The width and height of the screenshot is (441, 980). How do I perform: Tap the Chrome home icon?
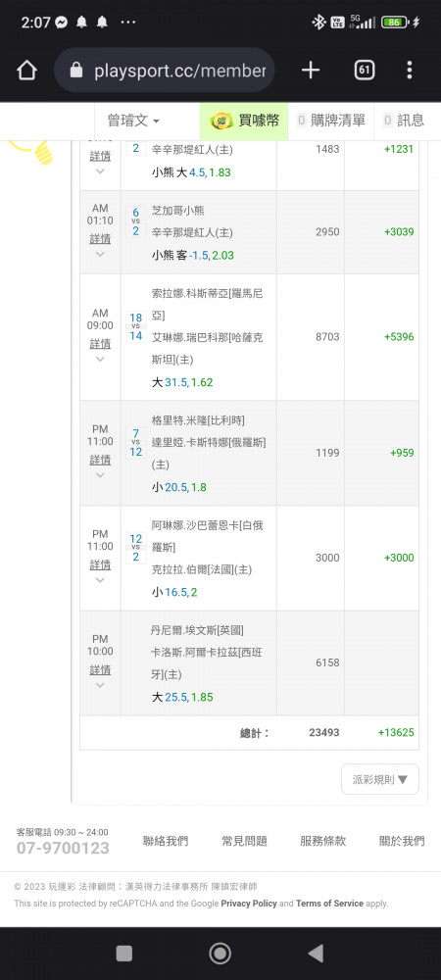point(26,70)
